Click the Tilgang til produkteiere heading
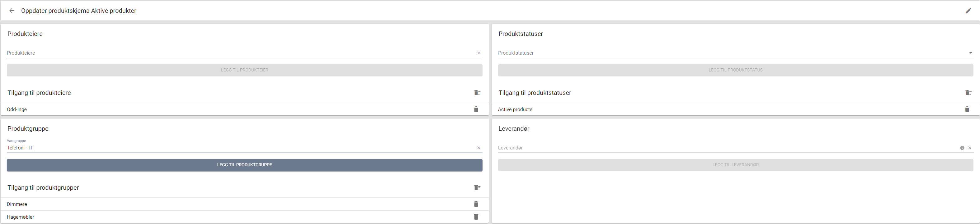 [x=39, y=93]
